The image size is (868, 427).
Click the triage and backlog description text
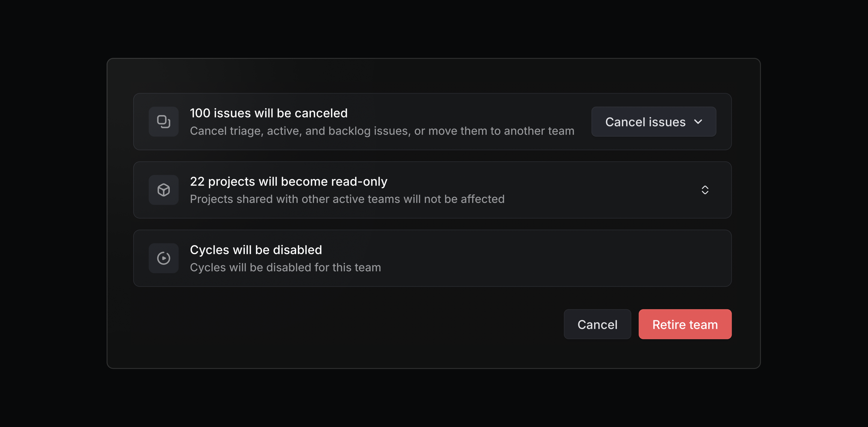[x=382, y=131]
